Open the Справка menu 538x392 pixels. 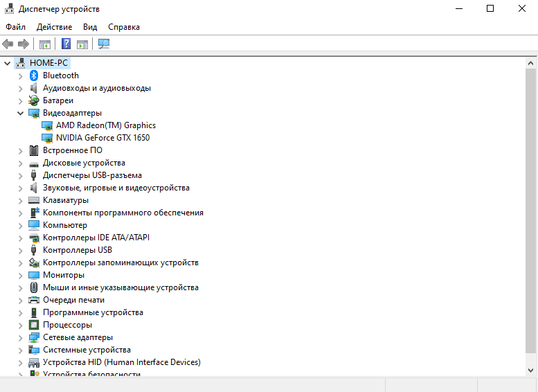coord(124,27)
